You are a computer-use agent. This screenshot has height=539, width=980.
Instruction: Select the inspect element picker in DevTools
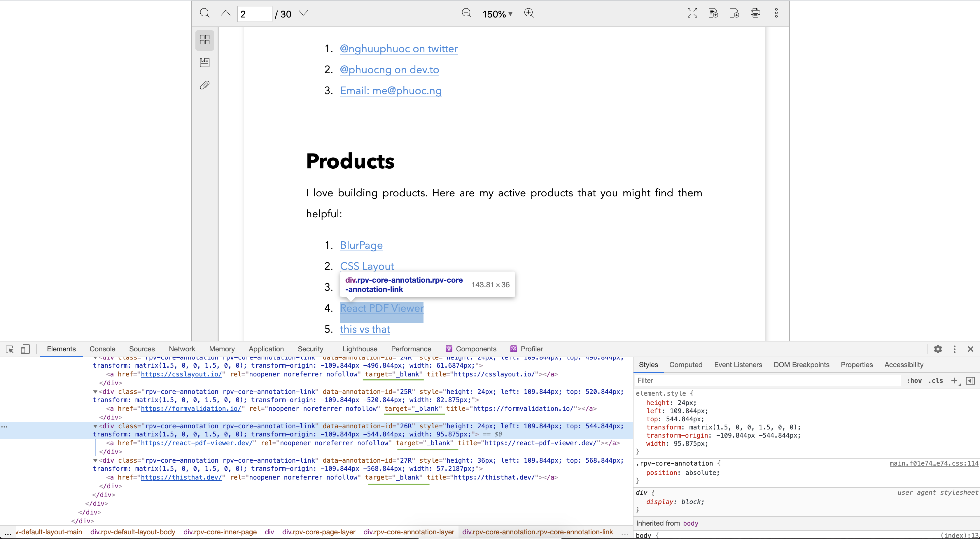[10, 349]
